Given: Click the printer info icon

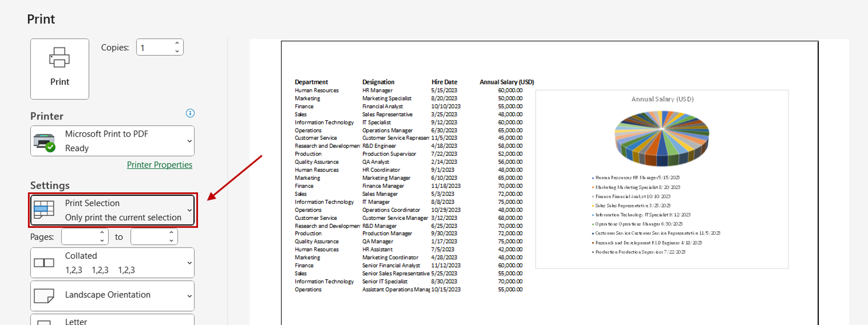Looking at the screenshot, I should [x=190, y=113].
